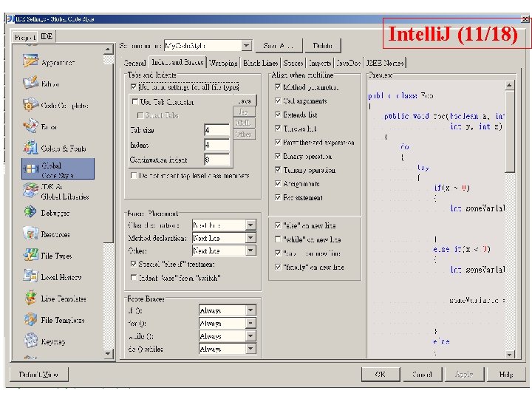Toggle Use same settings for all file types
Screen dimensions: 532x399
tap(134, 87)
